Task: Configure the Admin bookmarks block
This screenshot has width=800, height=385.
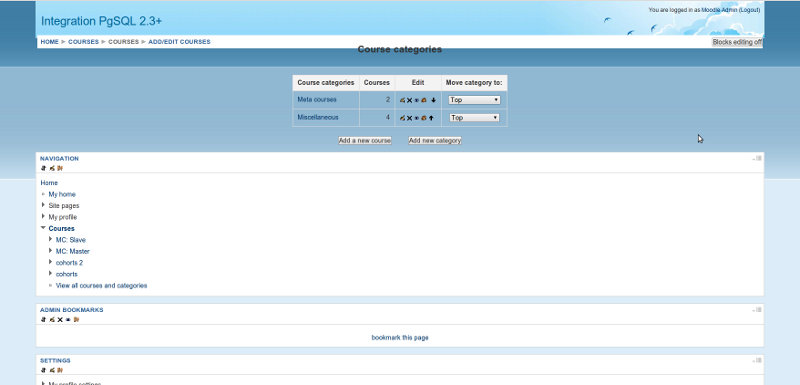Action: [52, 320]
